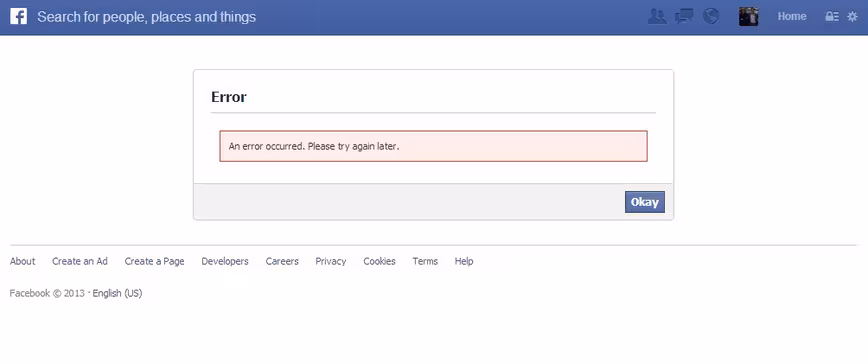Open the Create an Ad link
868x364 pixels.
pos(80,261)
